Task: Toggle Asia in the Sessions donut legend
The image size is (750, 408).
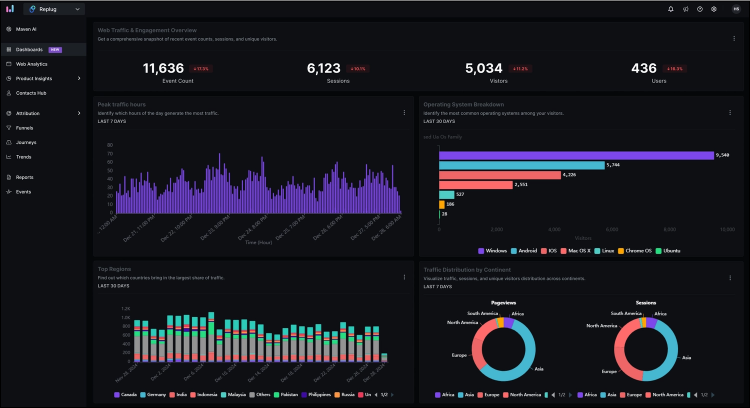Action: (x=608, y=395)
